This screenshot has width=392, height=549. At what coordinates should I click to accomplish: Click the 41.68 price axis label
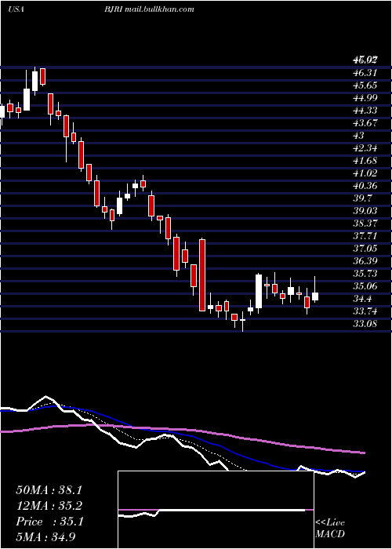coord(366,161)
